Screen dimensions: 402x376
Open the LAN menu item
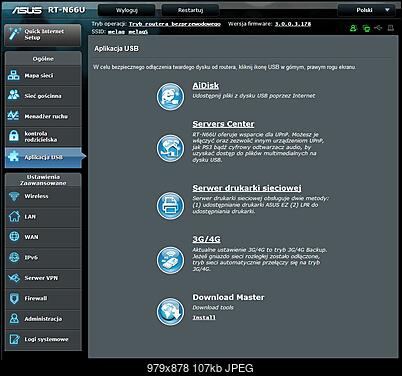click(43, 217)
